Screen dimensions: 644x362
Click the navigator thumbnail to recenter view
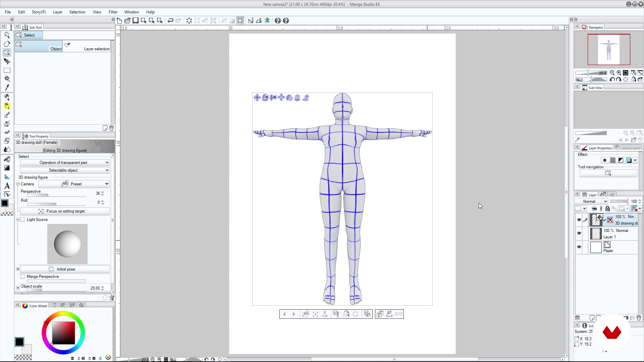[608, 49]
